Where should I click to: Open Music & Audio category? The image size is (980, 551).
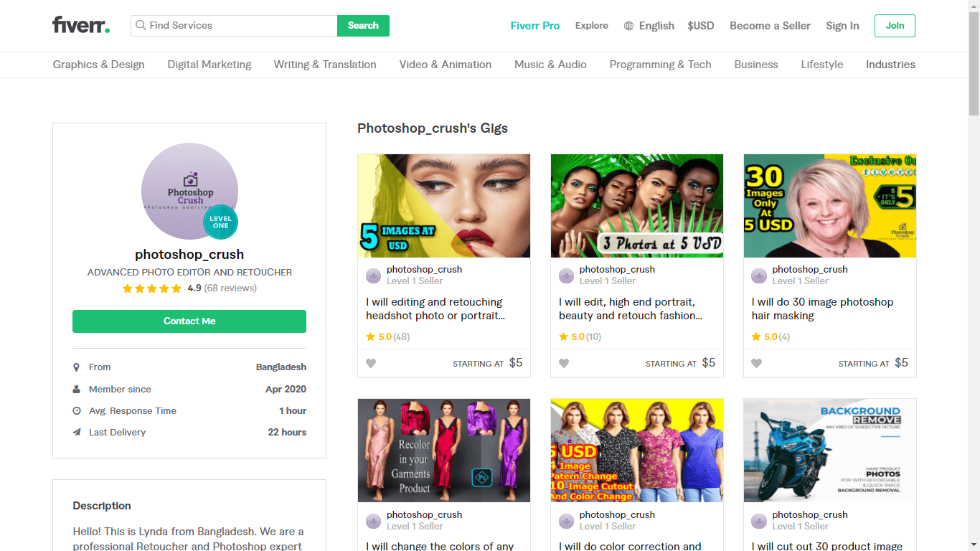(x=550, y=65)
